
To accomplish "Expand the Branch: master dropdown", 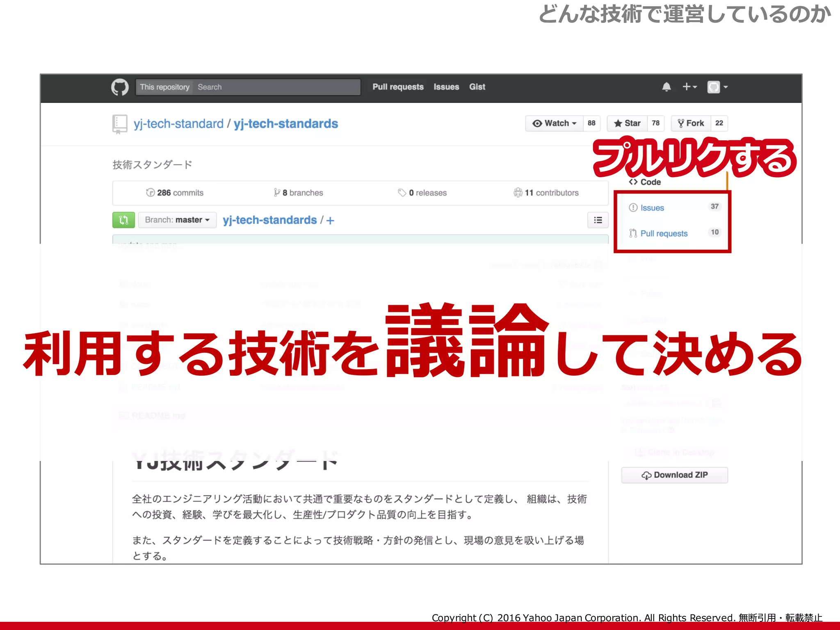I will click(177, 220).
